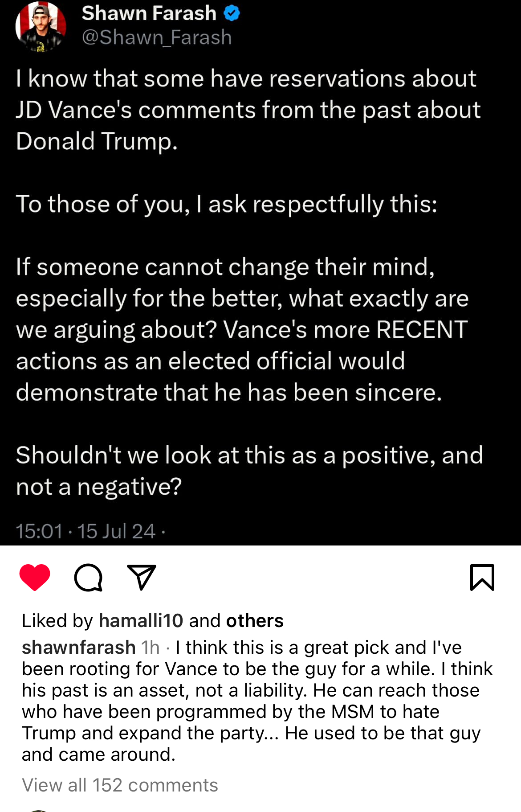Tap the tweet's closing question "not a negative?"
This screenshot has height=812, width=521.
click(99, 487)
